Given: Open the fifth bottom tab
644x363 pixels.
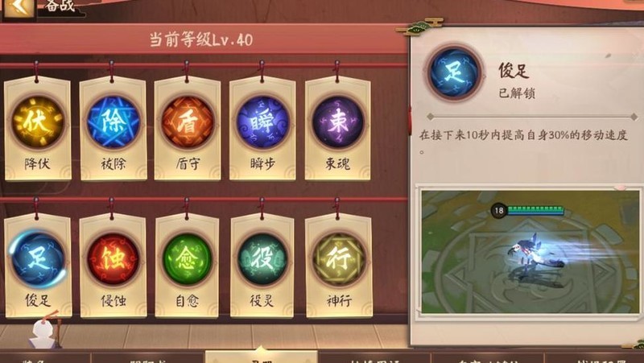Looking at the screenshot, I should point(488,357).
